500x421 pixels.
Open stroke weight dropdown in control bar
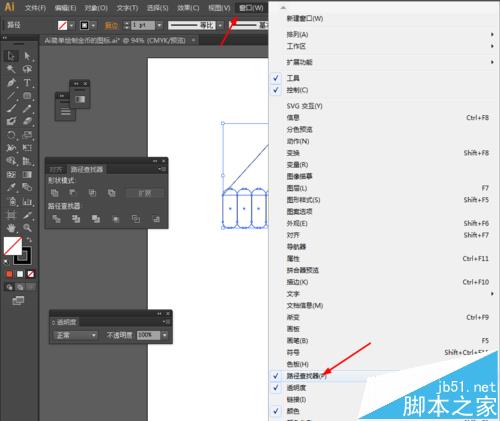(x=159, y=25)
